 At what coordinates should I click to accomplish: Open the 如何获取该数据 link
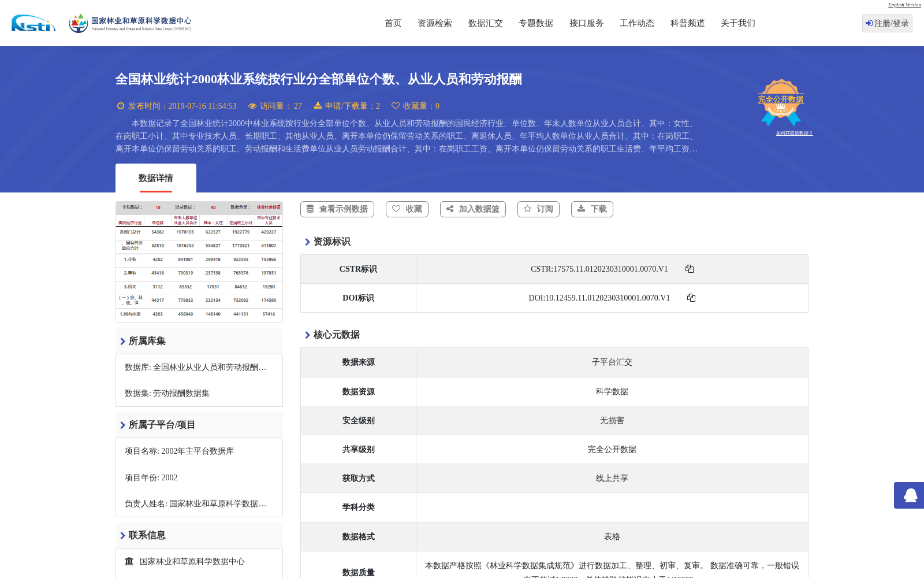coord(794,134)
